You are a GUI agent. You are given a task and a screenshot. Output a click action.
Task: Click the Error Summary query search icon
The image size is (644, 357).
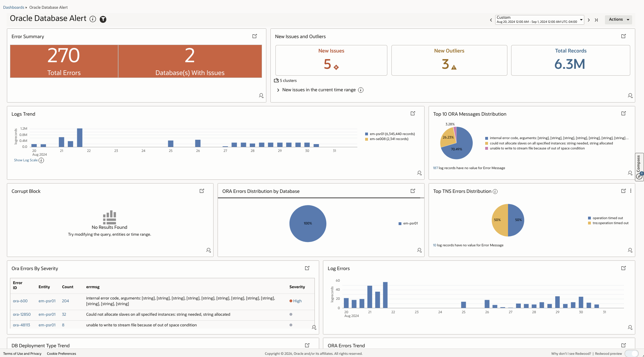click(261, 96)
